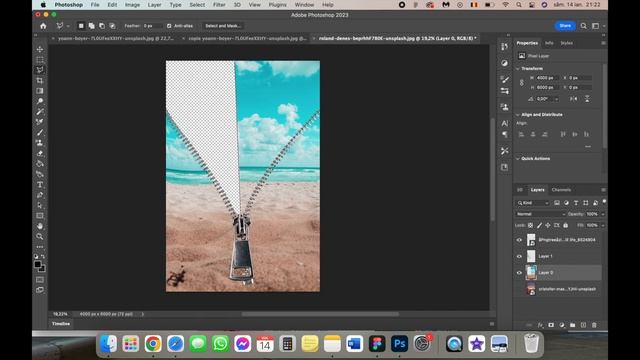Image resolution: width=640 pixels, height=360 pixels.
Task: Go to Photoshop Home screen icon
Action: click(43, 26)
